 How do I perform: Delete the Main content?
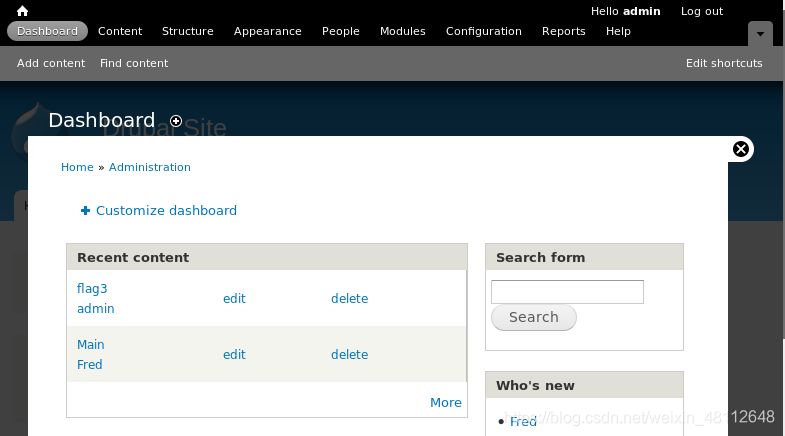(349, 355)
